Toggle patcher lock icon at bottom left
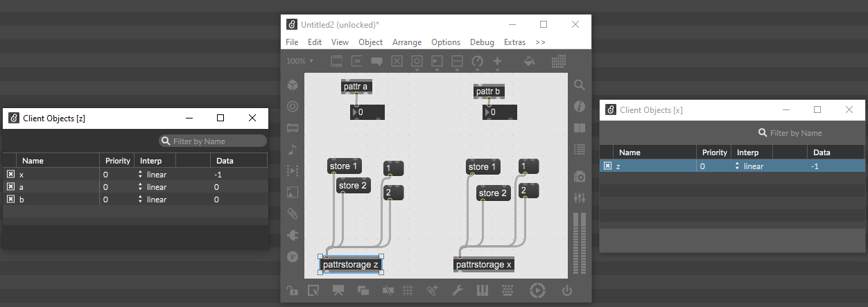The height and width of the screenshot is (307, 868). (x=293, y=290)
